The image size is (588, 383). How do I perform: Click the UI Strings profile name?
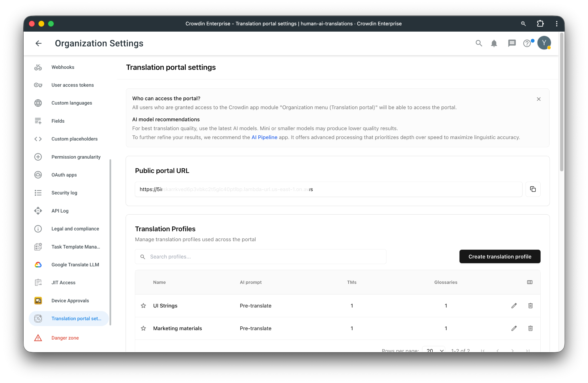tap(165, 306)
